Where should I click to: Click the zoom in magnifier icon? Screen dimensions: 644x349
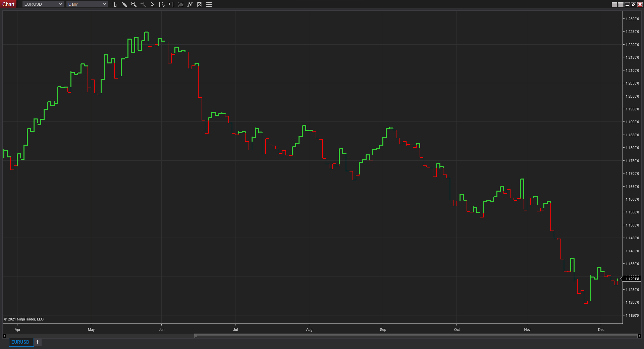(x=134, y=4)
